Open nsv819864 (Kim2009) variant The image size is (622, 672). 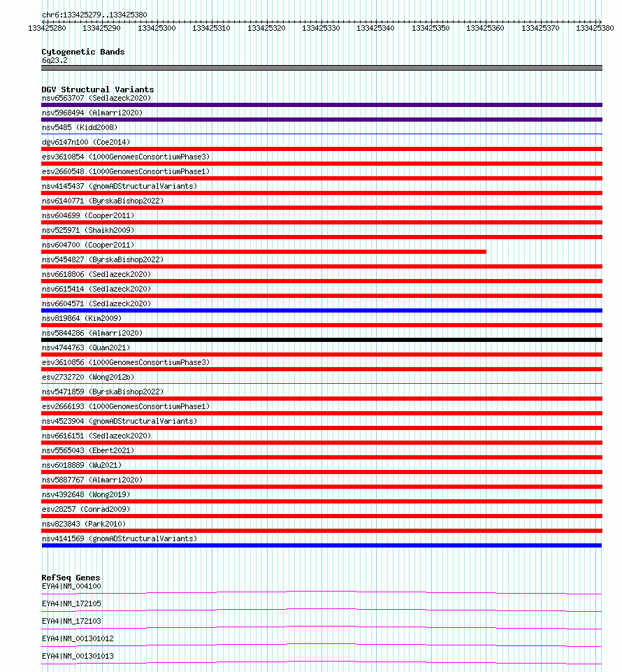(82, 318)
